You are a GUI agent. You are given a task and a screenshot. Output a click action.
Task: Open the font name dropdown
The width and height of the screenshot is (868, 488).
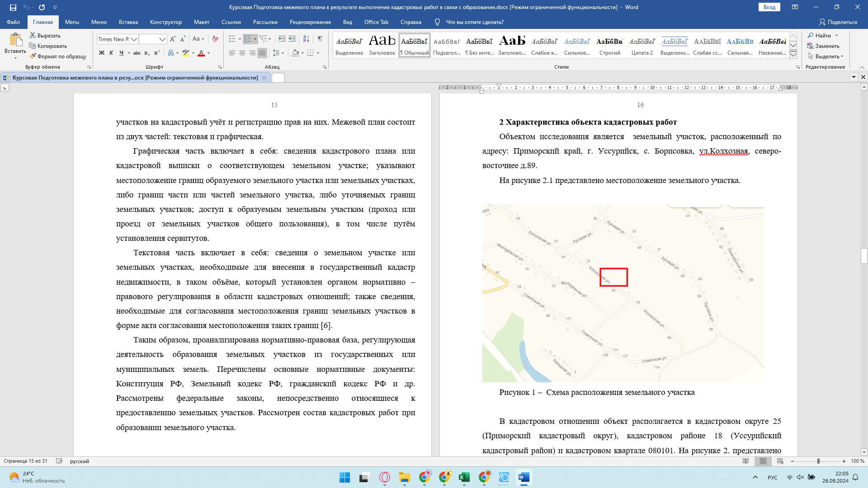pos(134,39)
